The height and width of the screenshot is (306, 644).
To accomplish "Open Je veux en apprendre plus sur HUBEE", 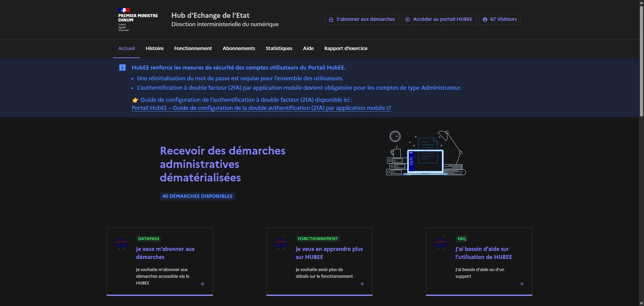I will pos(329,253).
